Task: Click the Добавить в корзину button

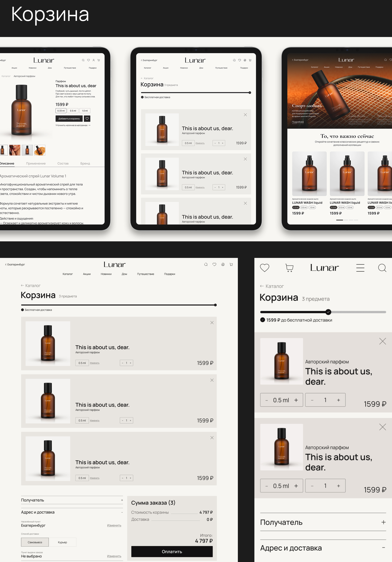Action: tap(69, 119)
